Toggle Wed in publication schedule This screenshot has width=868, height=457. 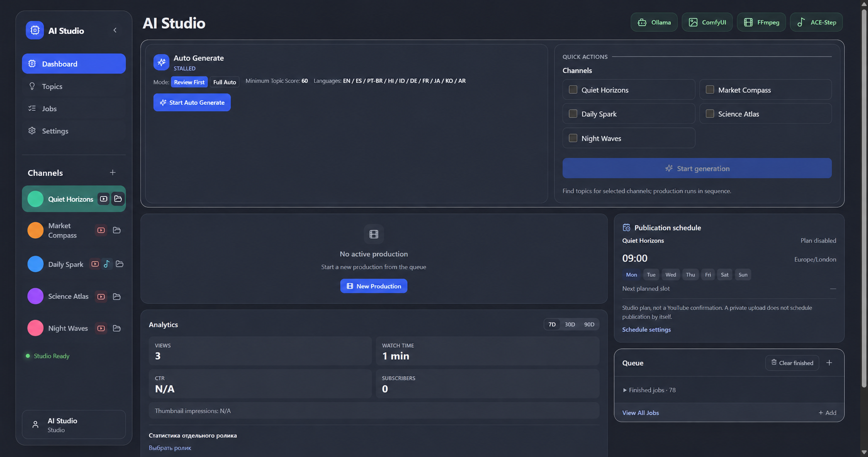671,275
